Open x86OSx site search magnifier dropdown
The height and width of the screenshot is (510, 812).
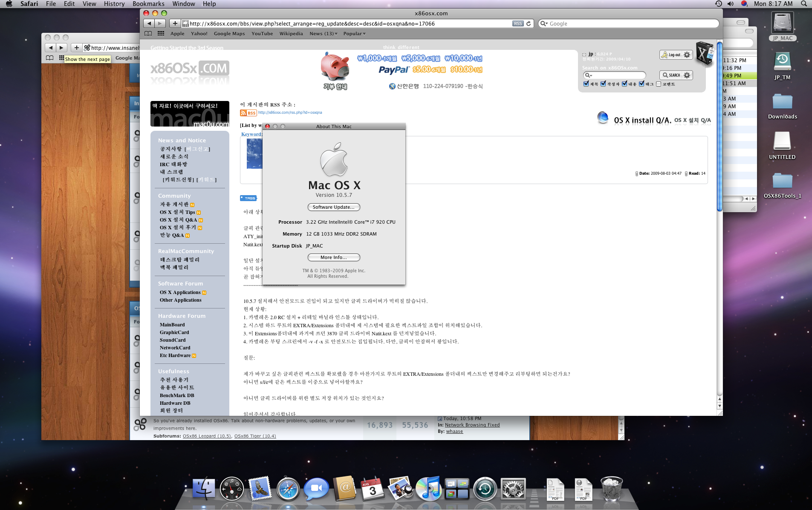click(589, 75)
